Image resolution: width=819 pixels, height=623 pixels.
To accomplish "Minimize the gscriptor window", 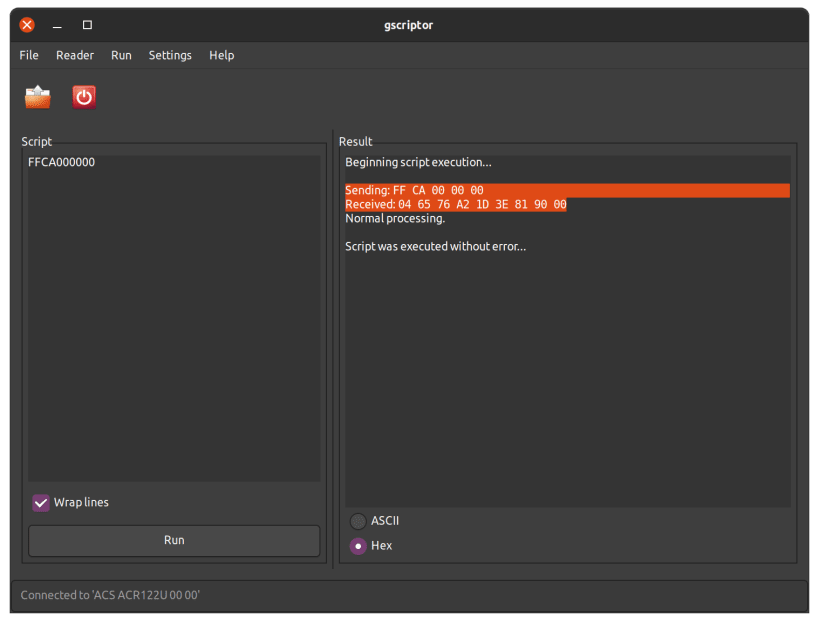I will click(x=57, y=25).
